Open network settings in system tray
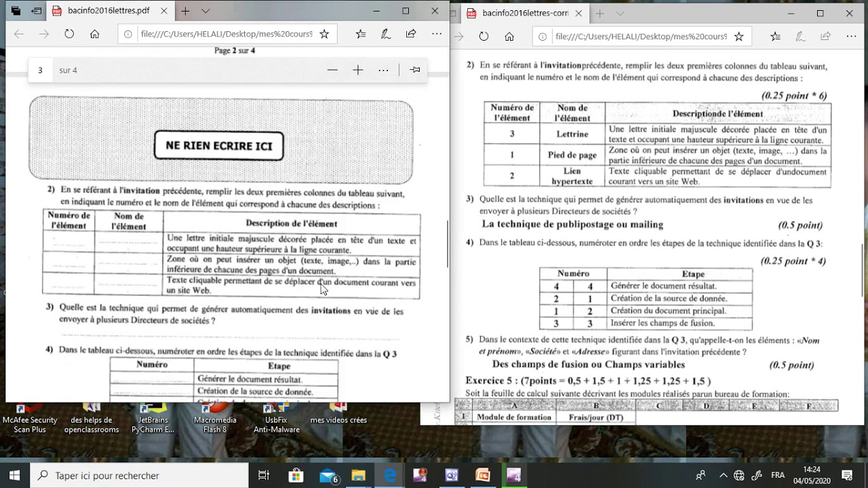Screen dimensions: 868x488 (x=739, y=476)
